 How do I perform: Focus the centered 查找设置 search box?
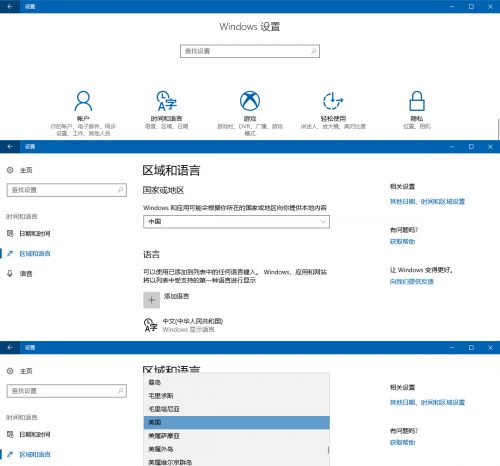click(250, 51)
